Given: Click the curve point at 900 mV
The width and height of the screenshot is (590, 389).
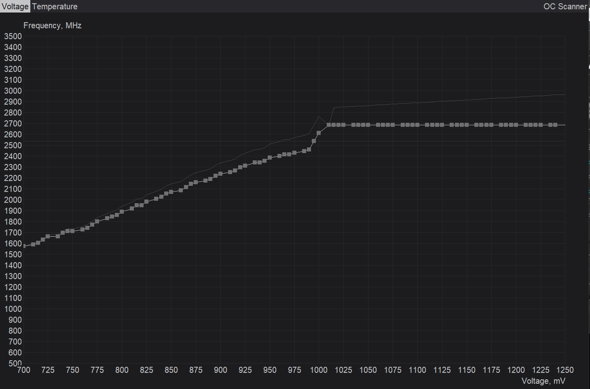Looking at the screenshot, I should click(220, 173).
